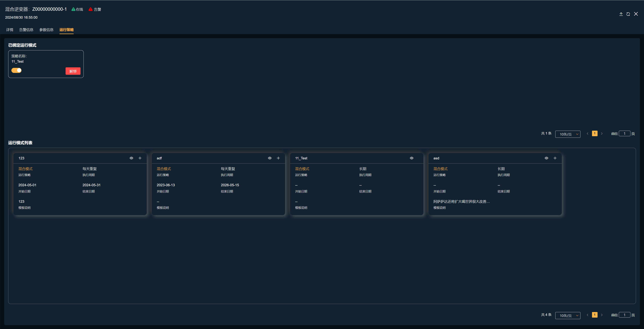Click device ID Z00000000000-1 title
This screenshot has height=329, width=644.
[x=49, y=9]
